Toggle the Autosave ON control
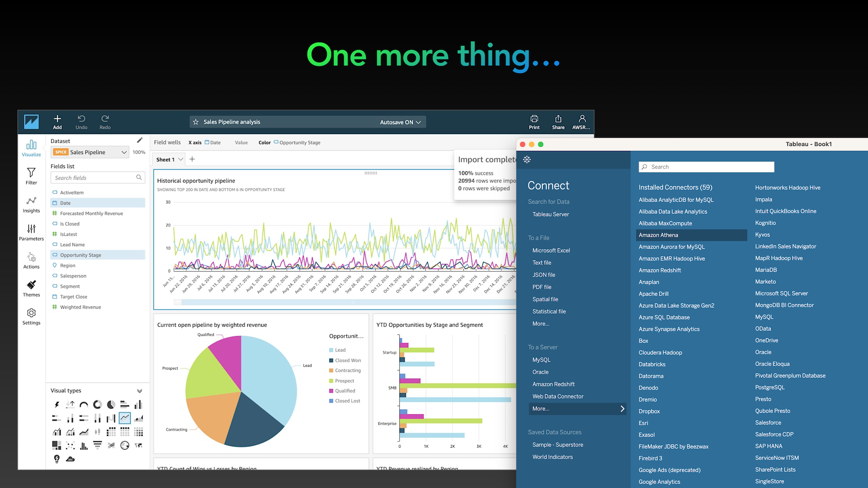Image resolution: width=868 pixels, height=488 pixels. (400, 122)
